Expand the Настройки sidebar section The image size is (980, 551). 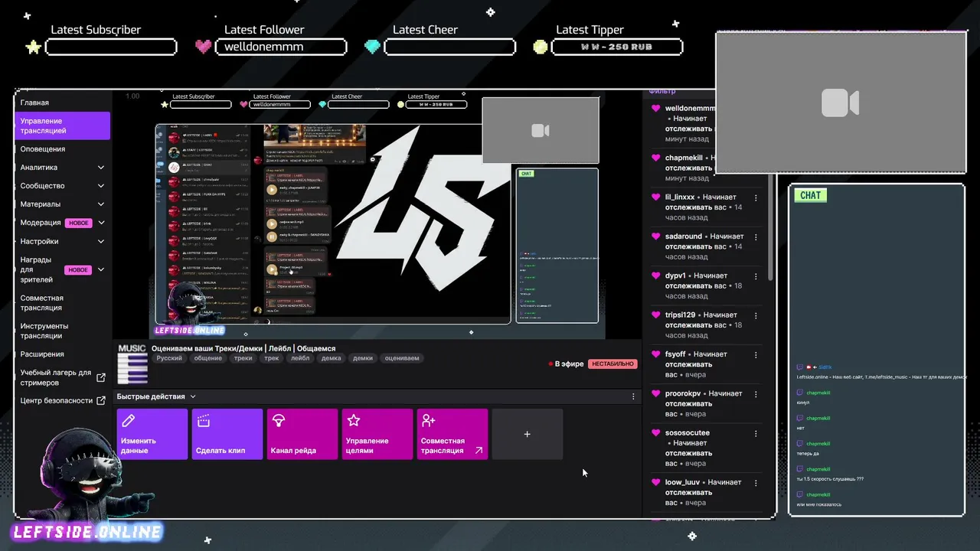click(x=101, y=241)
